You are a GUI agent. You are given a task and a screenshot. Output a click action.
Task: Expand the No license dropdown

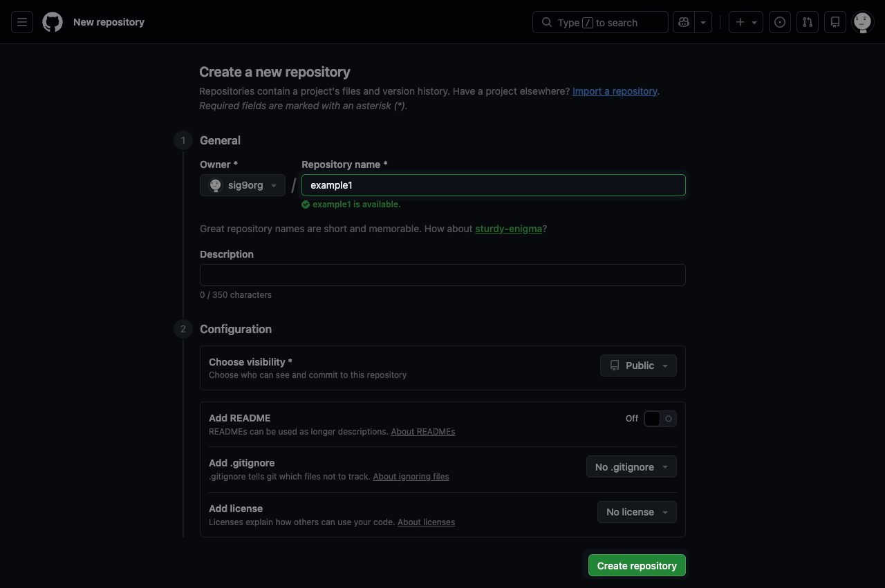point(637,512)
